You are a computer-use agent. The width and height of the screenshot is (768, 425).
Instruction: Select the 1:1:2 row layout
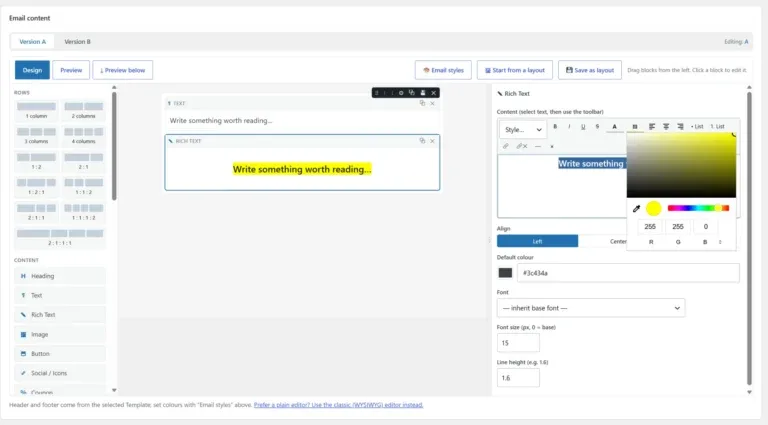click(x=83, y=187)
